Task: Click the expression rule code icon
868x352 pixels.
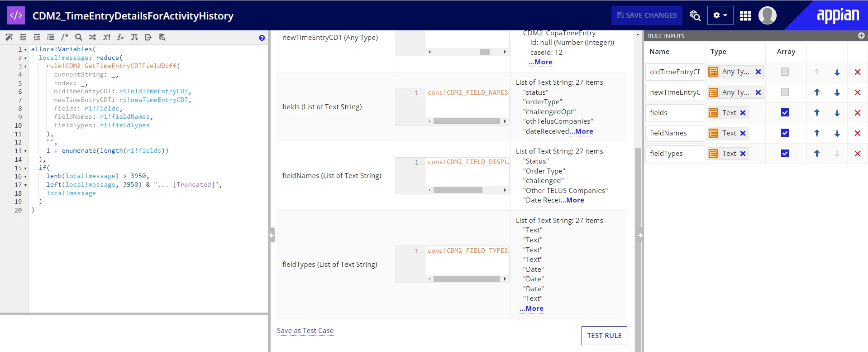Action: (x=16, y=15)
